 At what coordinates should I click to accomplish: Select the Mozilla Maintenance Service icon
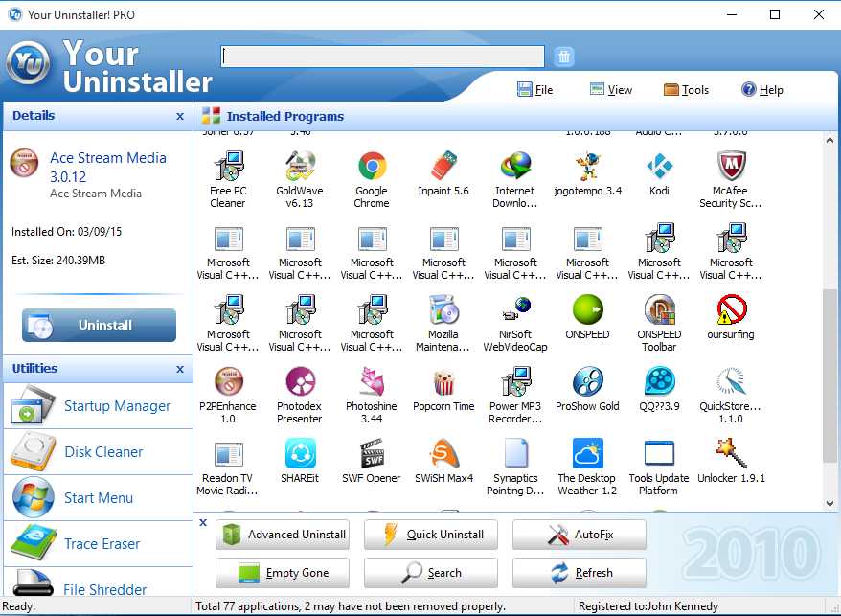tap(444, 309)
